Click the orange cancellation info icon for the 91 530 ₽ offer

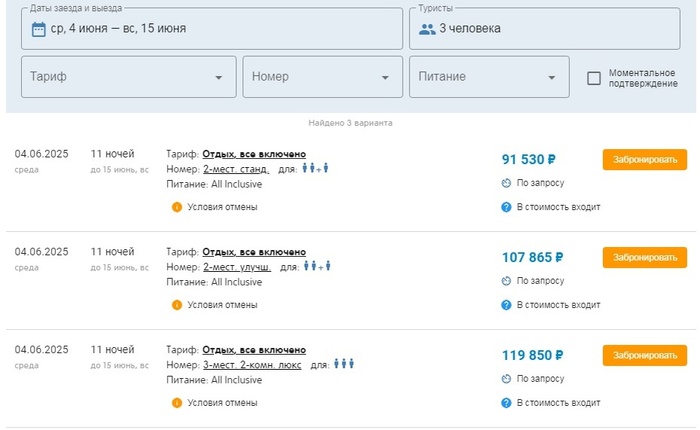(177, 207)
